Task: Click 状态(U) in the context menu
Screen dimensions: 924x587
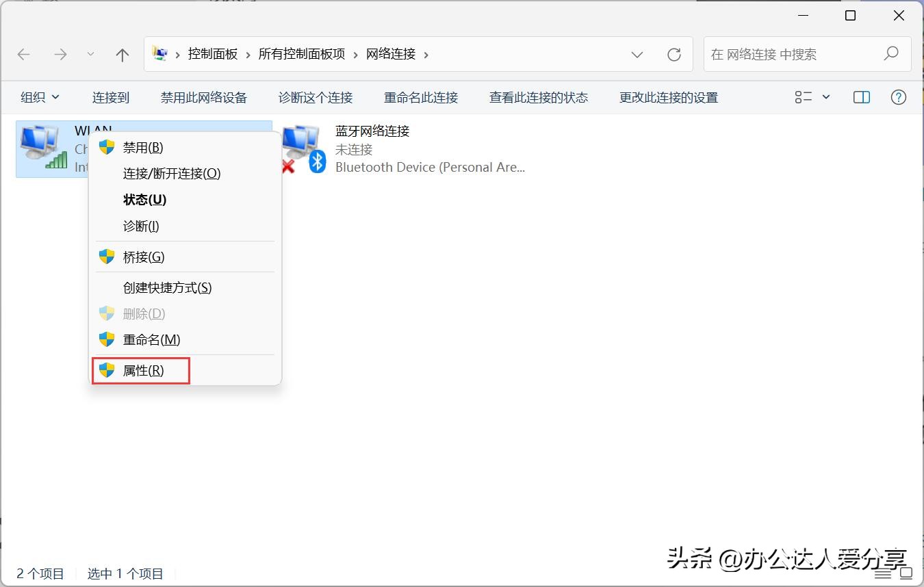Action: click(144, 199)
